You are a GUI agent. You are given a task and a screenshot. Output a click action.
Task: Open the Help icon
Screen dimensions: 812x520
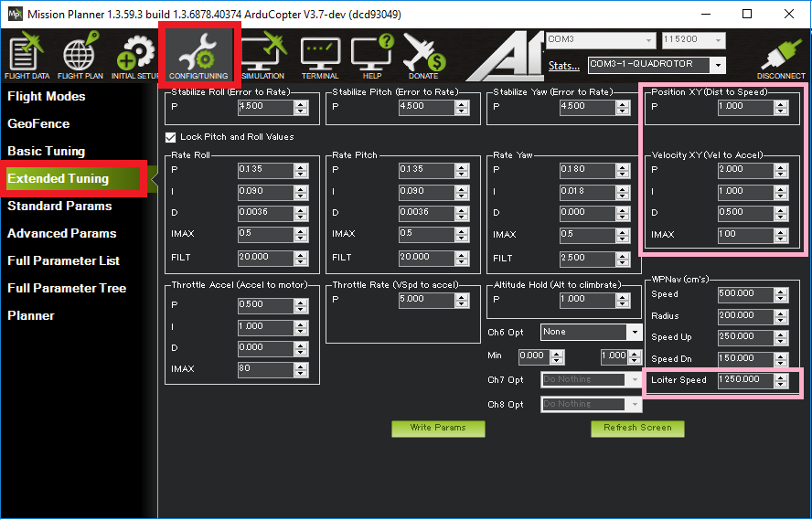pyautogui.click(x=371, y=57)
